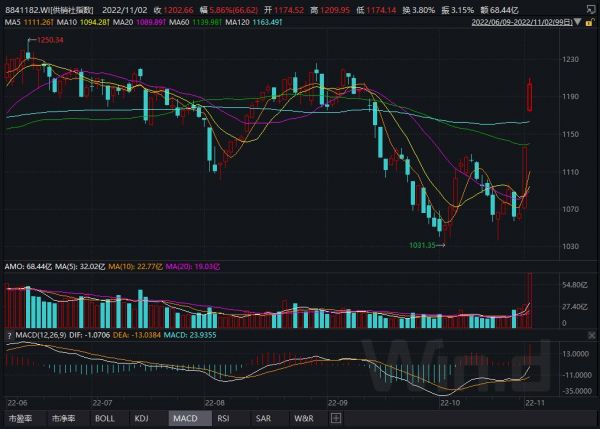Switch to the SAR indicator tab
This screenshot has height=429, width=600.
(x=263, y=418)
